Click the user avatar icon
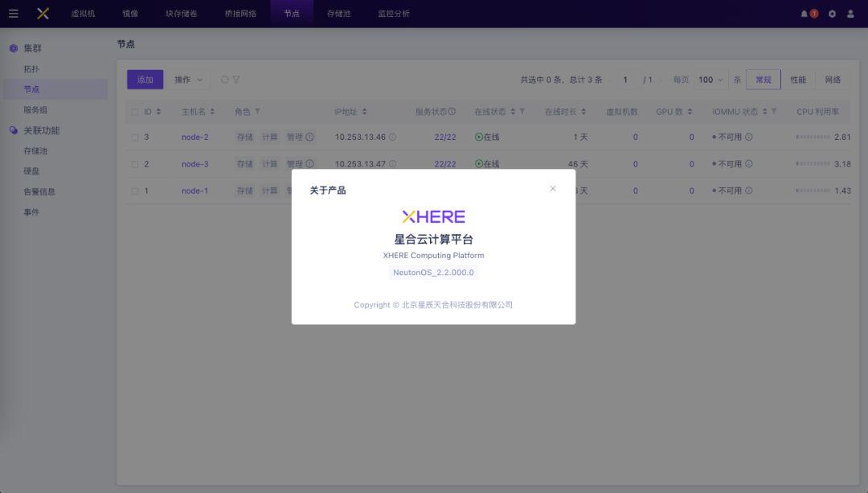This screenshot has width=868, height=493. coord(850,12)
